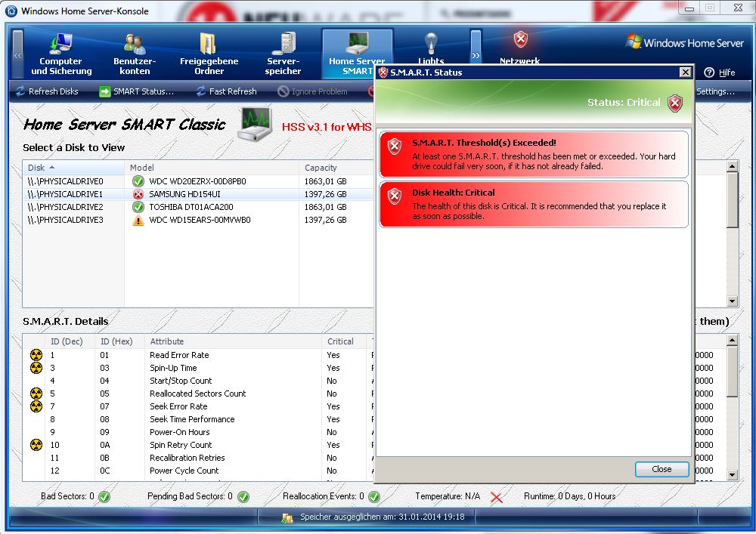The width and height of the screenshot is (756, 534).
Task: Sort by Model column header
Action: point(212,168)
